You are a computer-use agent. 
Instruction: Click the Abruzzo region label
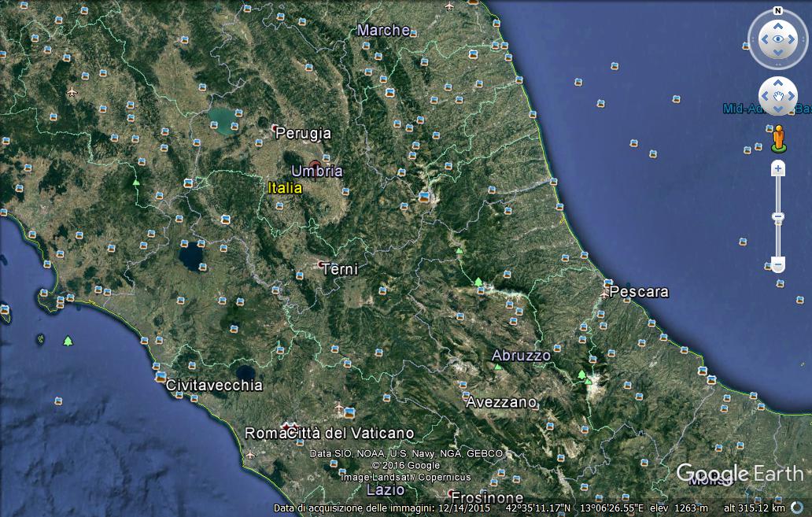(521, 356)
